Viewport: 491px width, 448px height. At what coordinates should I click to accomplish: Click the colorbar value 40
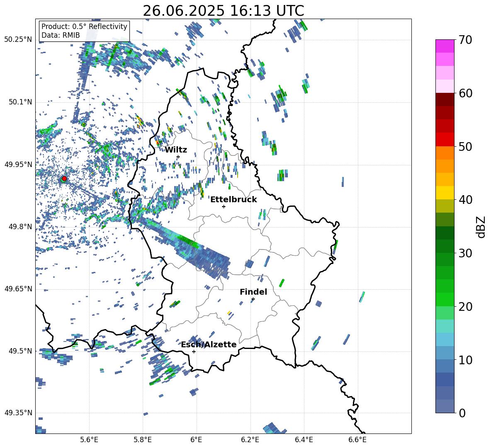pos(465,200)
